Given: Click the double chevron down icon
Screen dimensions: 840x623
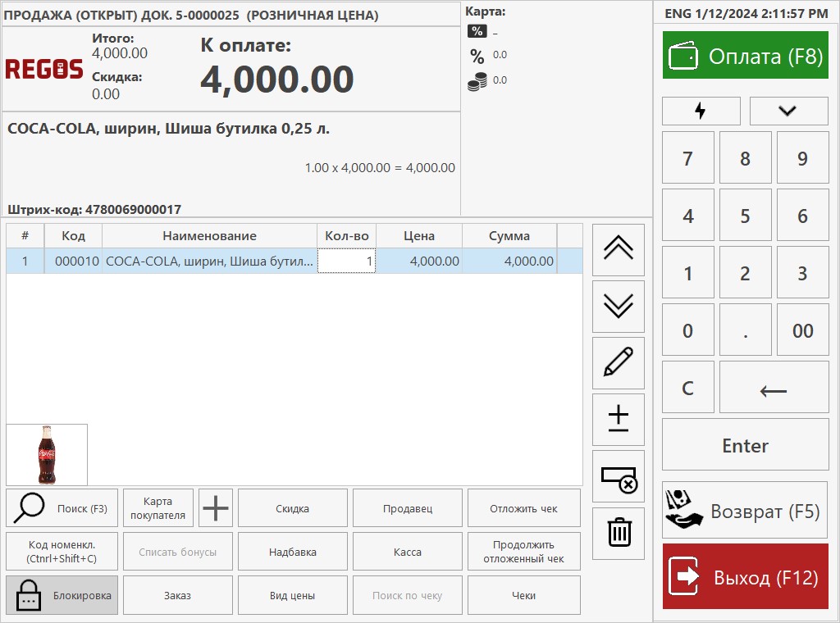Looking at the screenshot, I should pyautogui.click(x=618, y=306).
